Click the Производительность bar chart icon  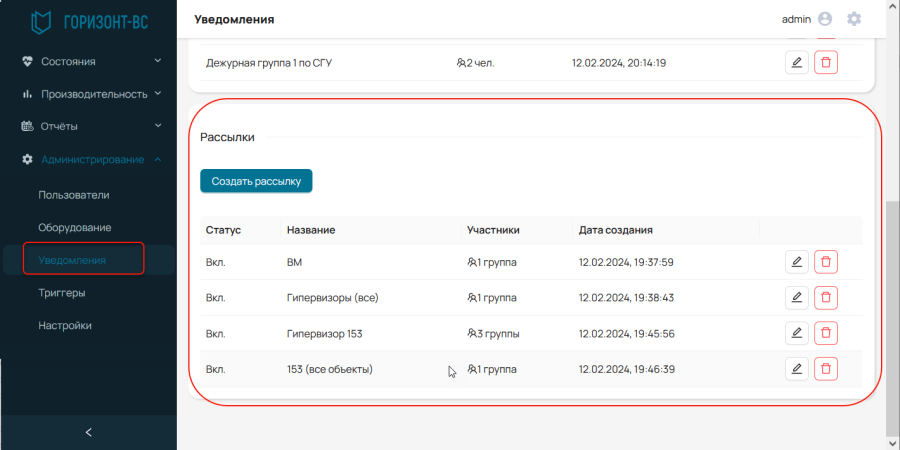coord(27,94)
